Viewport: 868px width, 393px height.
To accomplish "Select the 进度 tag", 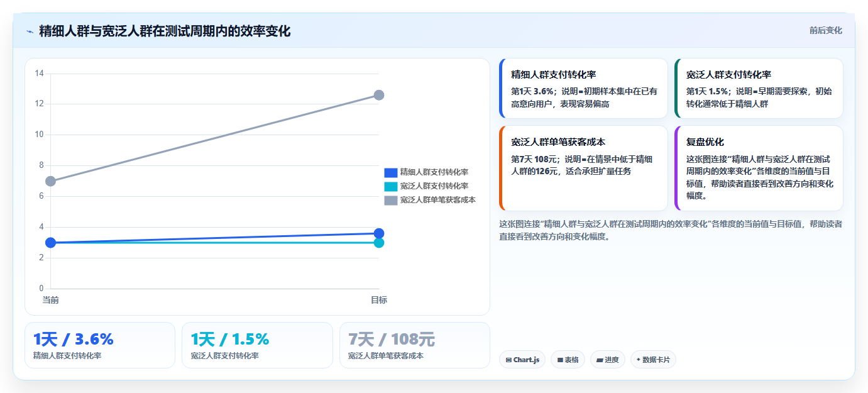I will pyautogui.click(x=607, y=360).
